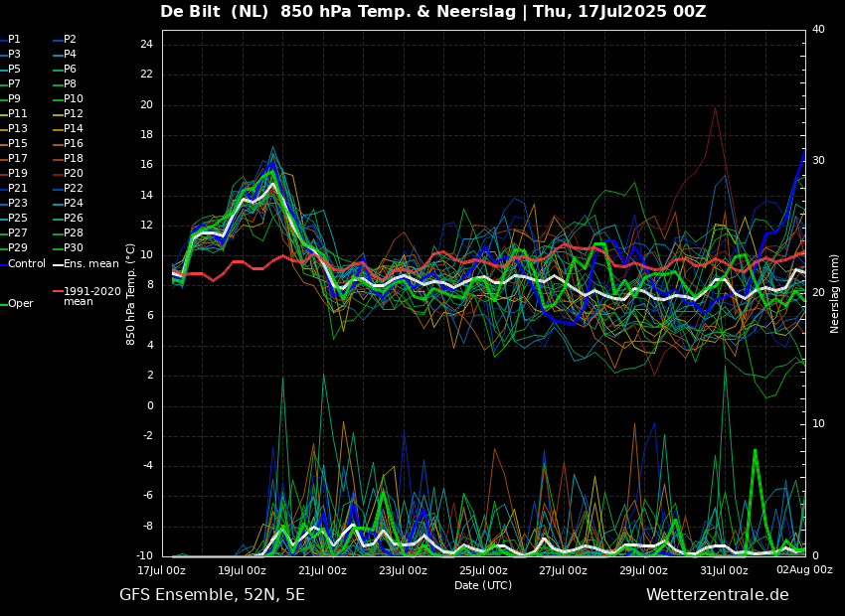The height and width of the screenshot is (616, 845).
Task: Select the P5 legend entry
Action: 10,69
